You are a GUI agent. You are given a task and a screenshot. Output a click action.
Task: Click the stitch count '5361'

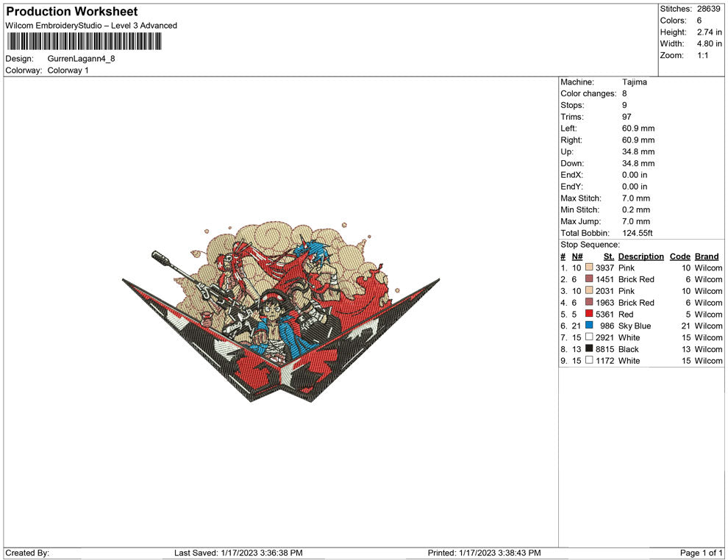click(605, 314)
